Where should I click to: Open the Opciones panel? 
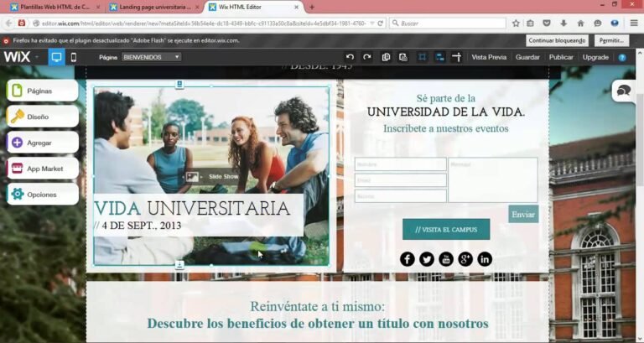pos(42,195)
